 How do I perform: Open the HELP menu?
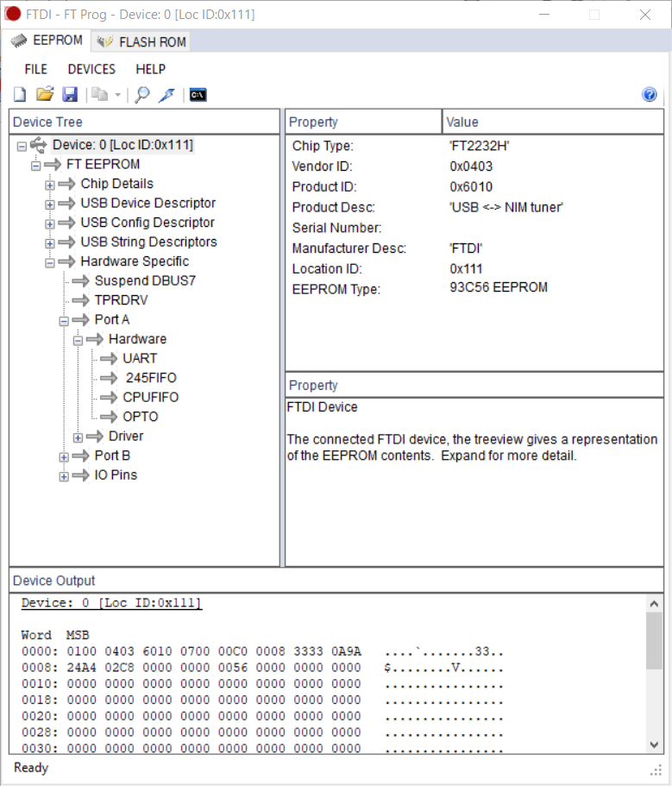tap(150, 69)
